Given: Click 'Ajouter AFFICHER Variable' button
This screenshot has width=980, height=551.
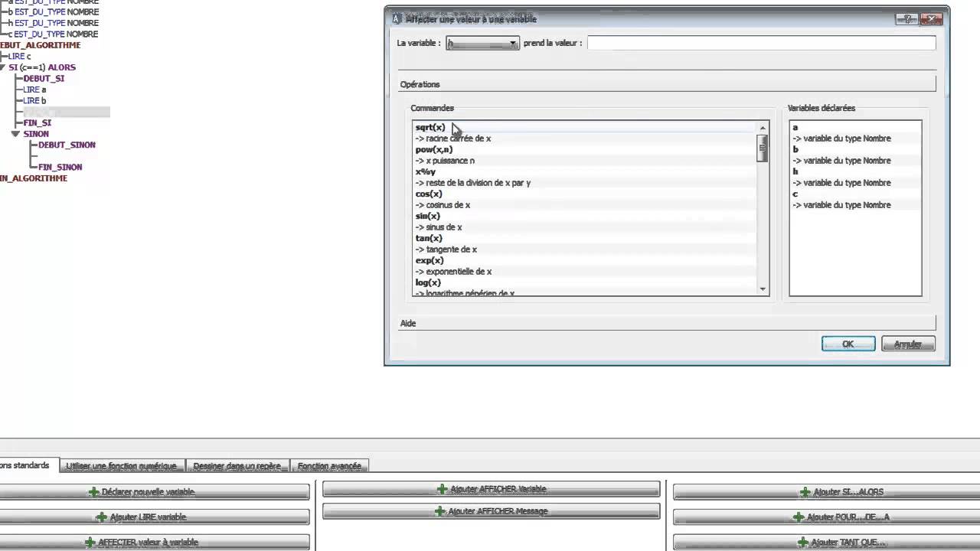Looking at the screenshot, I should pyautogui.click(x=491, y=489).
